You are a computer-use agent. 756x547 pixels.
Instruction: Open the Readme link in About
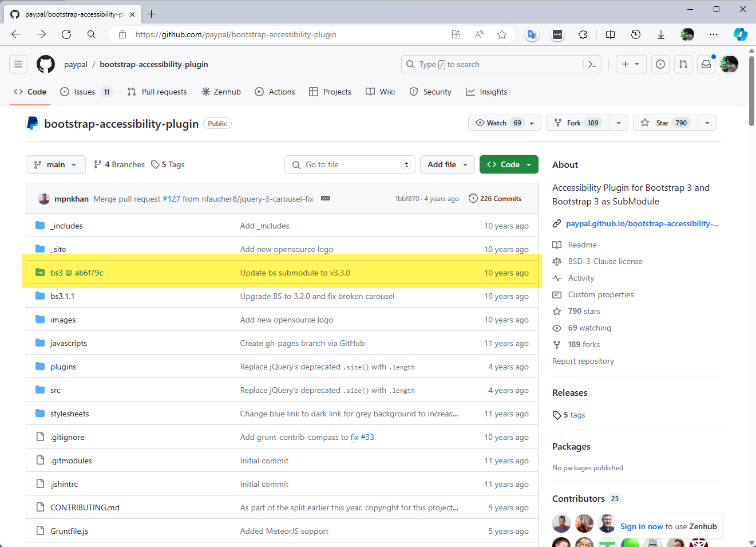(x=582, y=245)
